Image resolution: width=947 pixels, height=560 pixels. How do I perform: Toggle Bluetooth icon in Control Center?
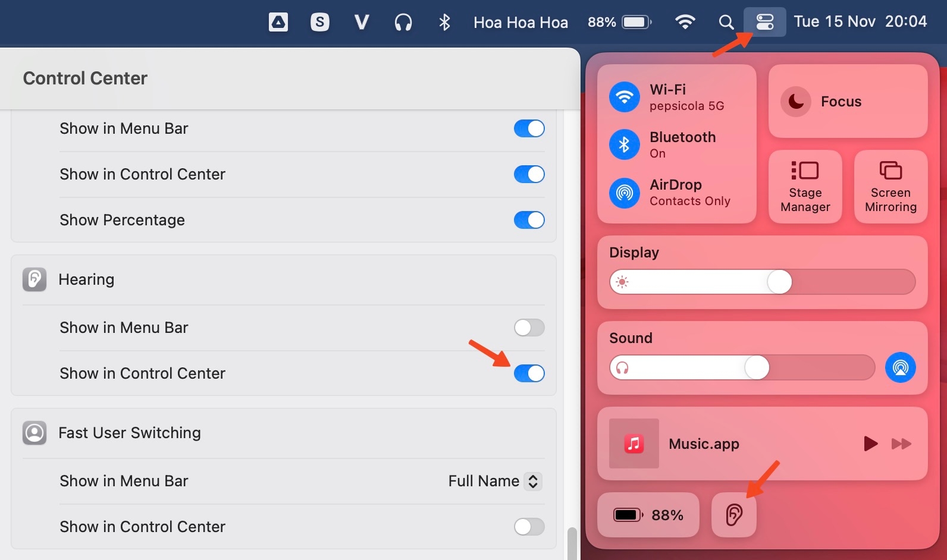point(625,144)
